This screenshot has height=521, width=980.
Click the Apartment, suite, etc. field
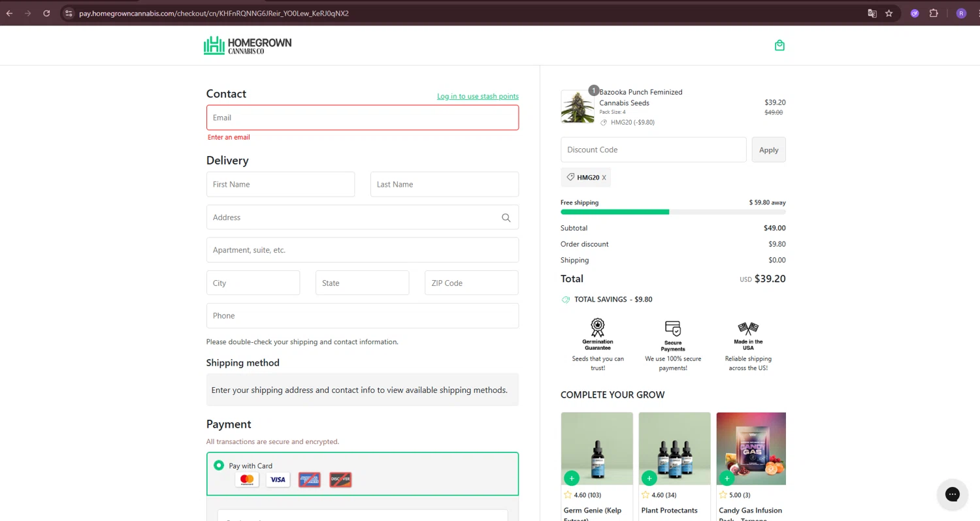(363, 250)
